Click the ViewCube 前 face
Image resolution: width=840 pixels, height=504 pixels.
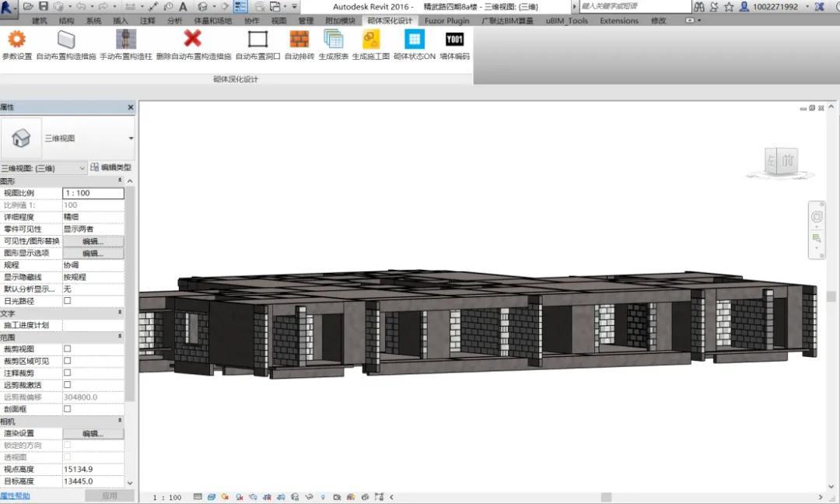(x=787, y=160)
